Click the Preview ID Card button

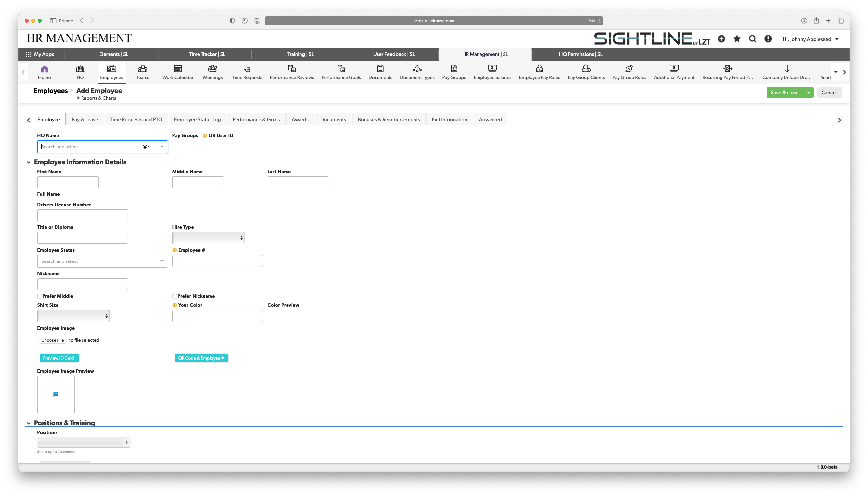tap(58, 358)
